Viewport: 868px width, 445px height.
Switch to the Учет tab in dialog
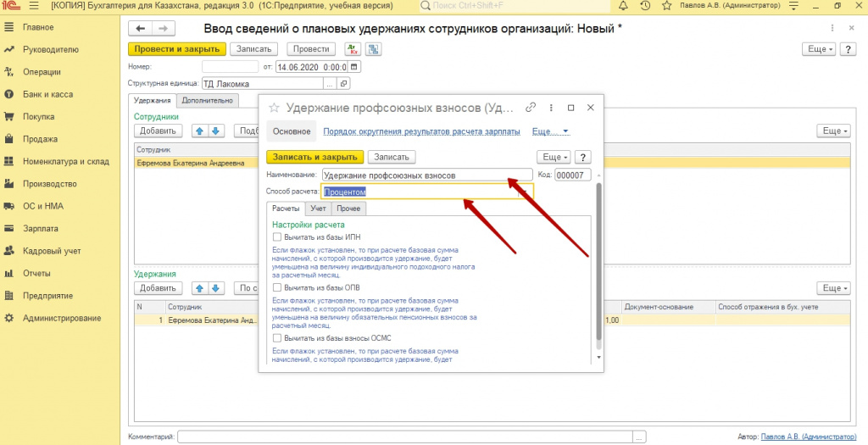pyautogui.click(x=319, y=209)
